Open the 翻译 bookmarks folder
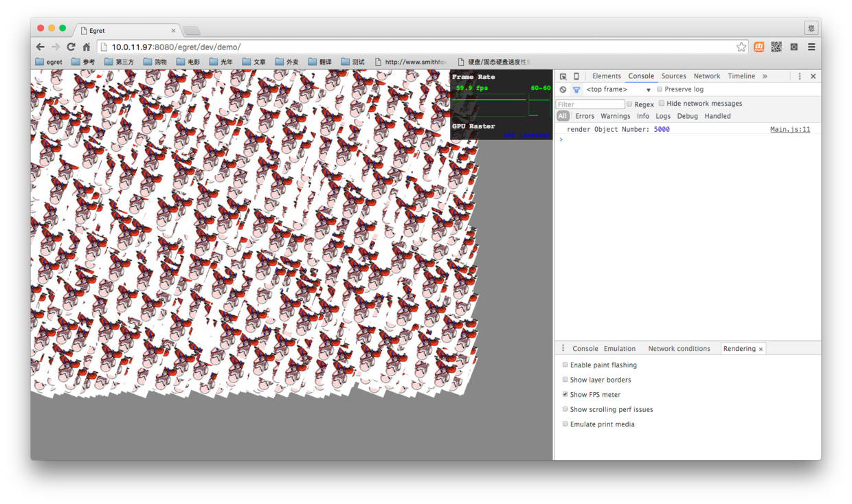 (x=319, y=62)
